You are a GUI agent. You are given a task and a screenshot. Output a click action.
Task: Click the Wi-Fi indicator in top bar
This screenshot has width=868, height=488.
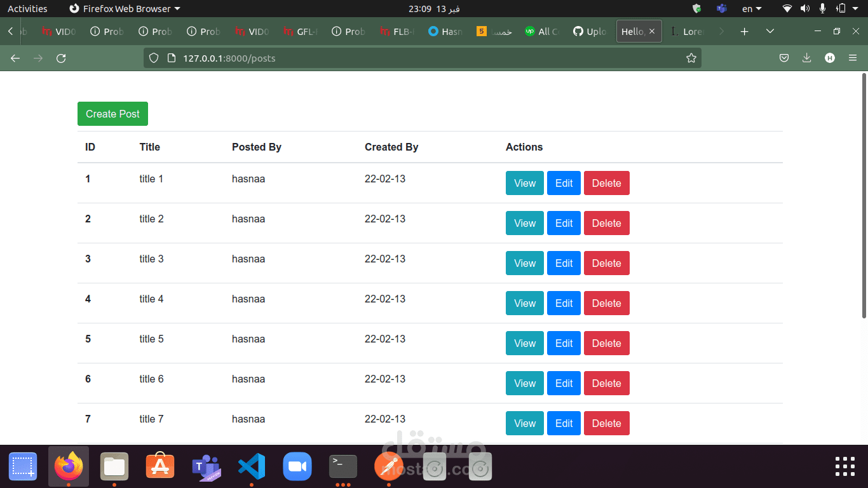(x=787, y=8)
